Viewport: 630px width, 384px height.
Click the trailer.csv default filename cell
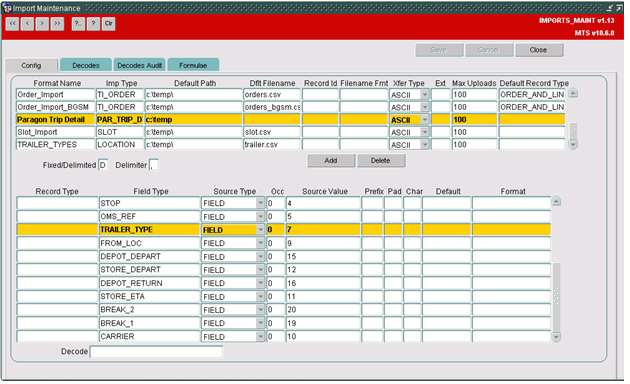(272, 145)
